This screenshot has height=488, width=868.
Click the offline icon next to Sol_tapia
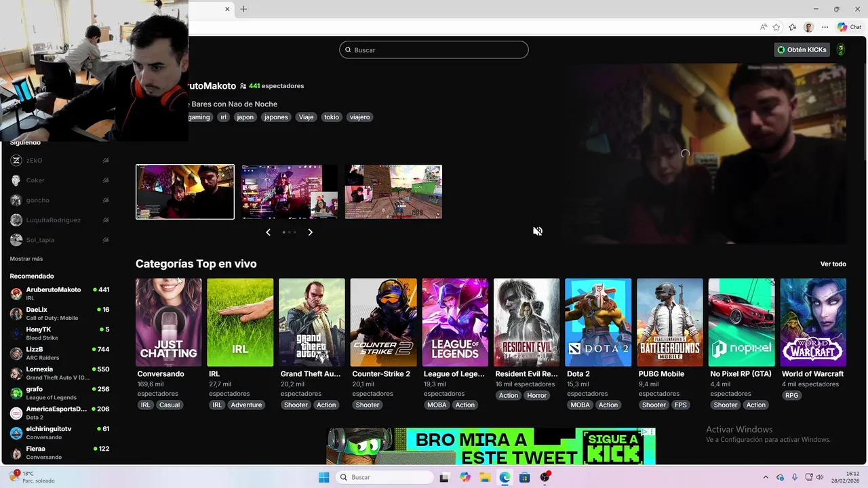106,239
